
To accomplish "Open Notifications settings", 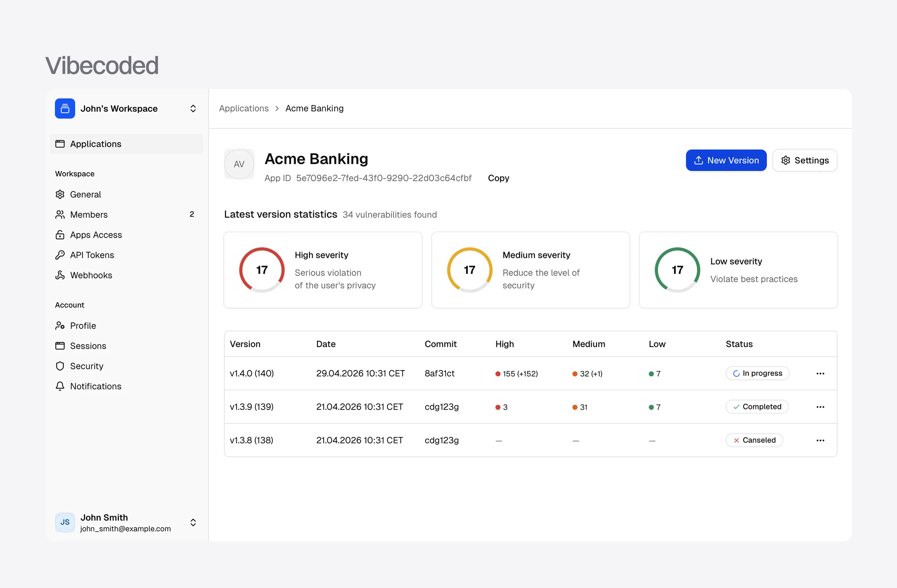I will [x=126, y=386].
